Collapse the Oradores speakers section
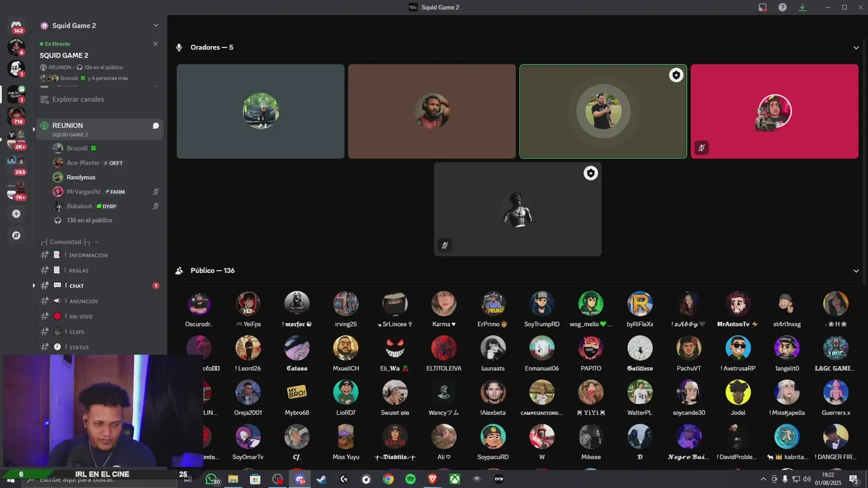Screen dimensions: 868x488 click(x=856, y=47)
